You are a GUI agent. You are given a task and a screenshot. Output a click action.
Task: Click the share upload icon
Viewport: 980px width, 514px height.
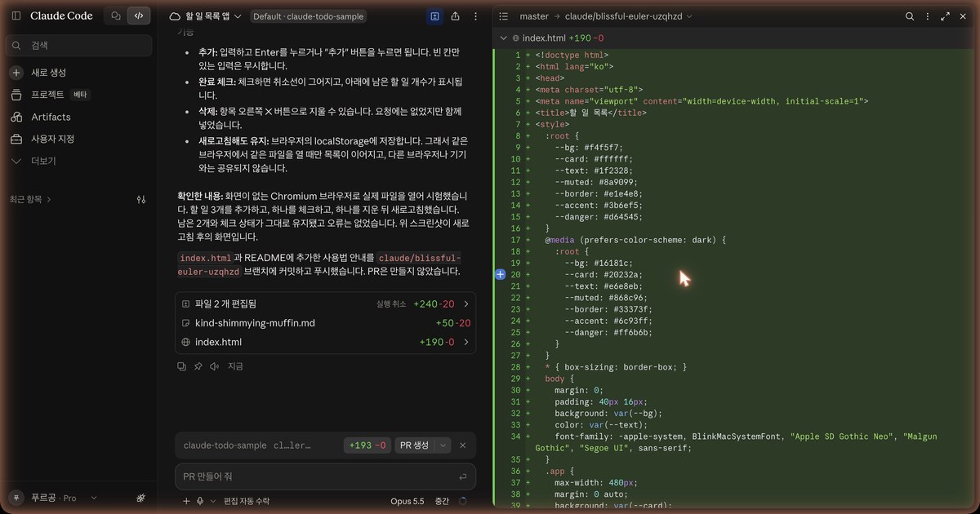point(455,16)
